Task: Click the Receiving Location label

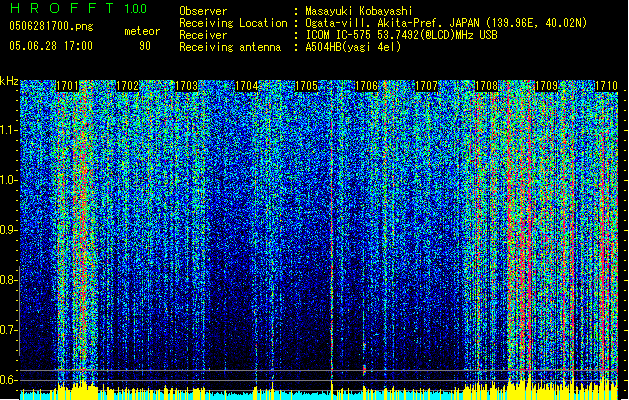Action: click(x=233, y=23)
